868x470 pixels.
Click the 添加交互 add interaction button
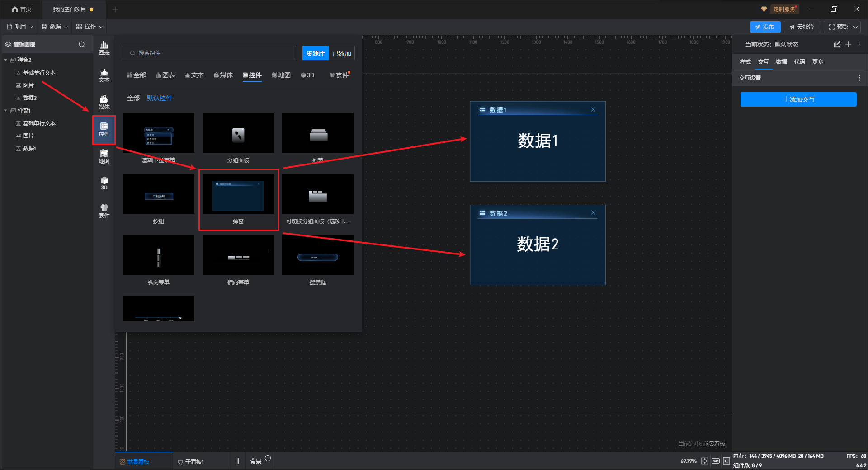(x=798, y=99)
